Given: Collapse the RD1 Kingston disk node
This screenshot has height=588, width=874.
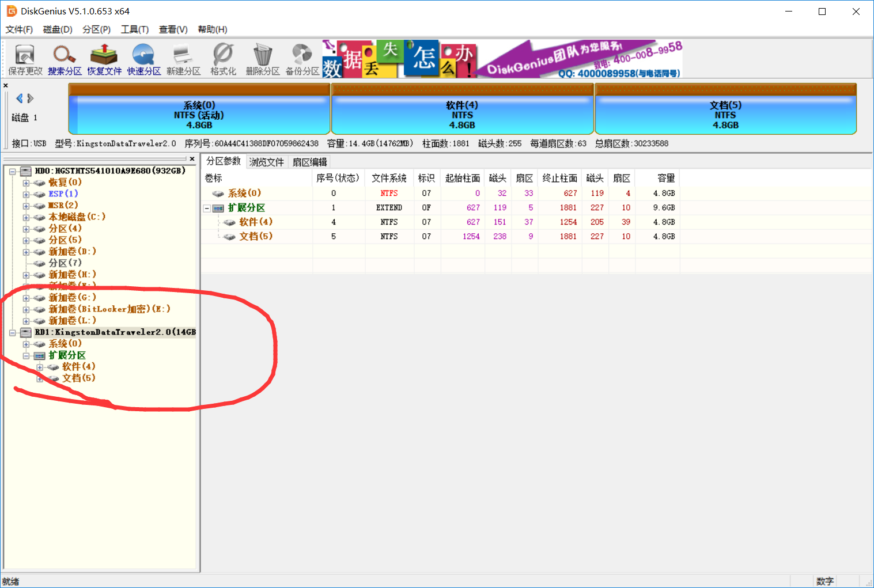Looking at the screenshot, I should coord(12,333).
